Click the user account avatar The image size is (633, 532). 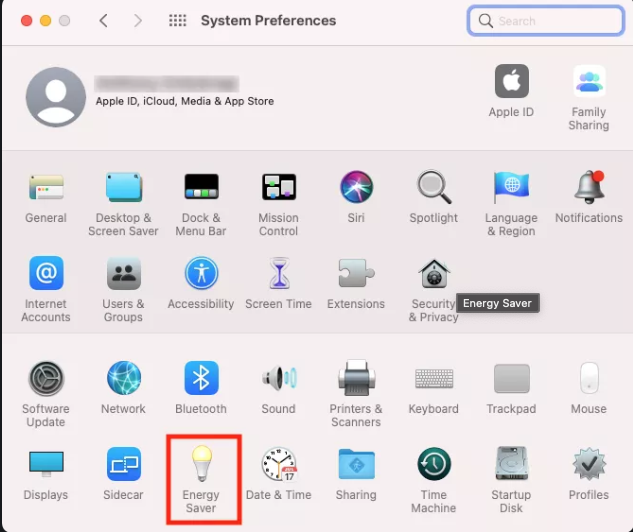(x=56, y=97)
